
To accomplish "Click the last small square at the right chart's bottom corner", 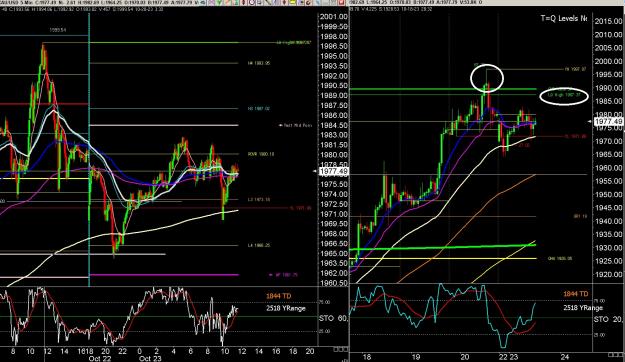I will pos(620,354).
